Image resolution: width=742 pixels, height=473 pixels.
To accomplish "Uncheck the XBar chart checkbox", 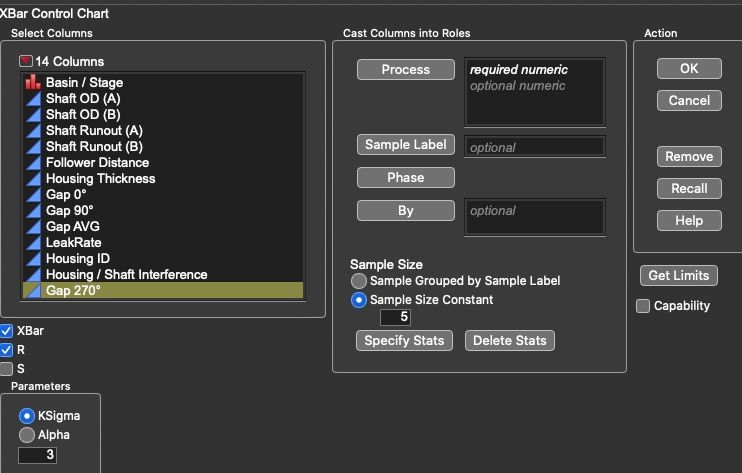I will click(7, 331).
